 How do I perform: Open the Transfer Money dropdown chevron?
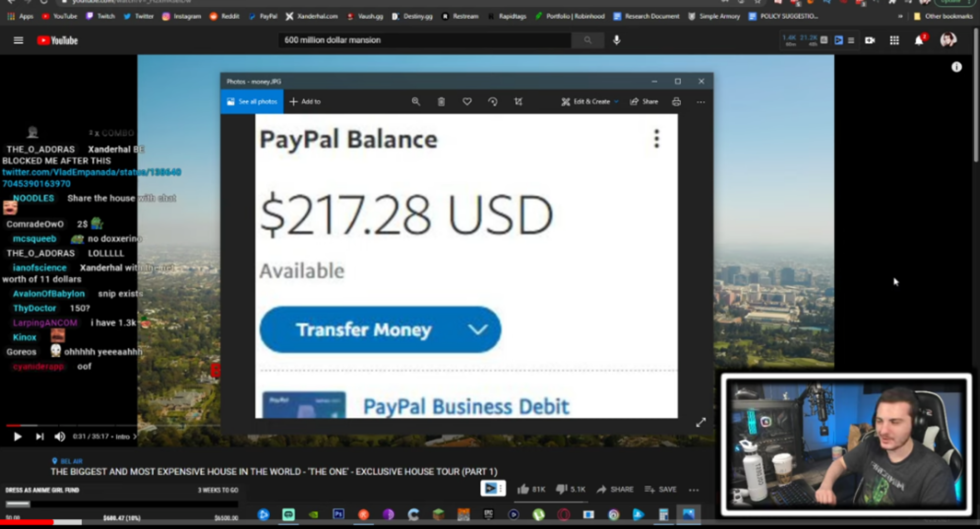[478, 330]
